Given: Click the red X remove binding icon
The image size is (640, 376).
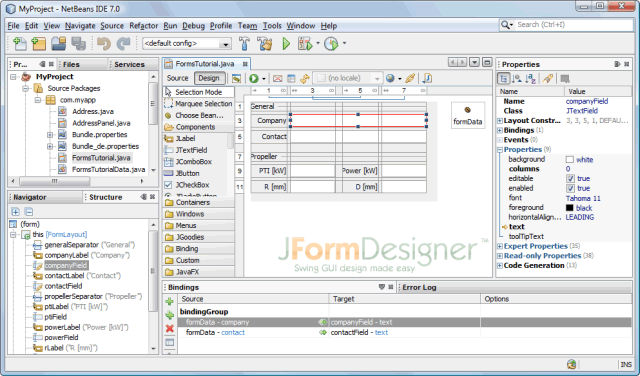Looking at the screenshot, I should [170, 328].
